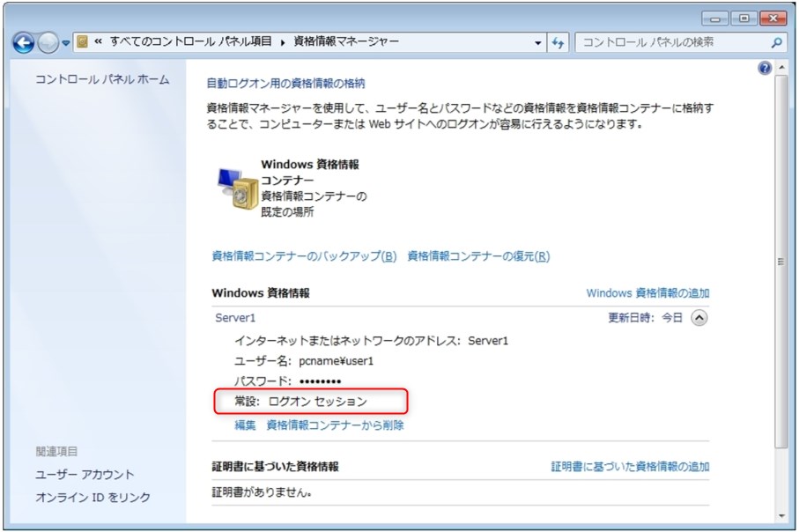Open the breadcrumb overflow chevron «
Viewport: 799px width, 532px height.
point(99,41)
